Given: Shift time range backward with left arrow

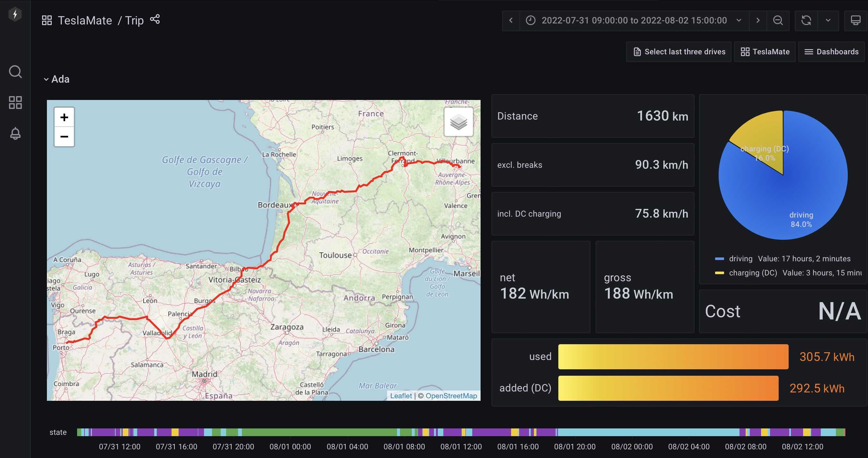Looking at the screenshot, I should (511, 21).
